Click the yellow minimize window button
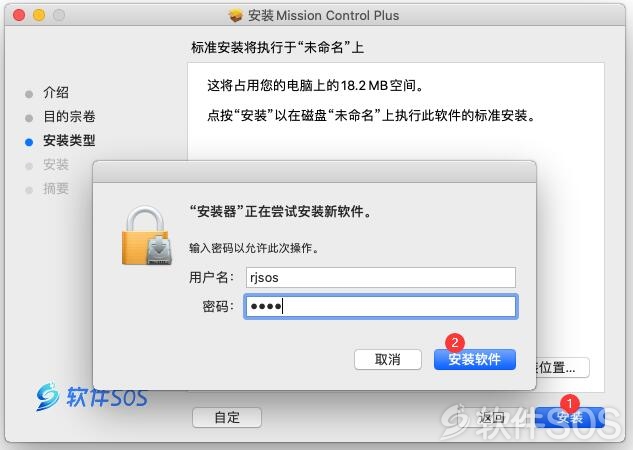Screen dimensions: 633x450 point(39,15)
